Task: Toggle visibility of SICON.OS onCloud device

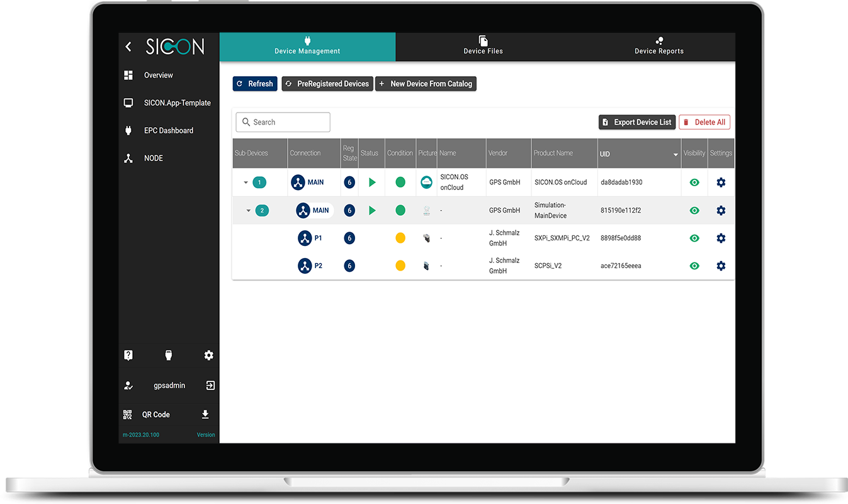Action: 694,182
